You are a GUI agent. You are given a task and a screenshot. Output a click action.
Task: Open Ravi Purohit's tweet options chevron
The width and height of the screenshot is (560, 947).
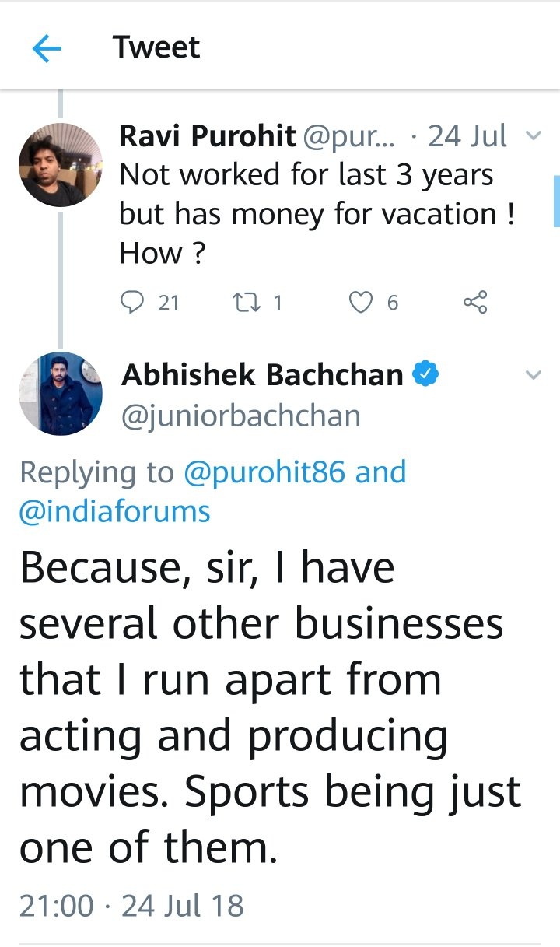[533, 136]
